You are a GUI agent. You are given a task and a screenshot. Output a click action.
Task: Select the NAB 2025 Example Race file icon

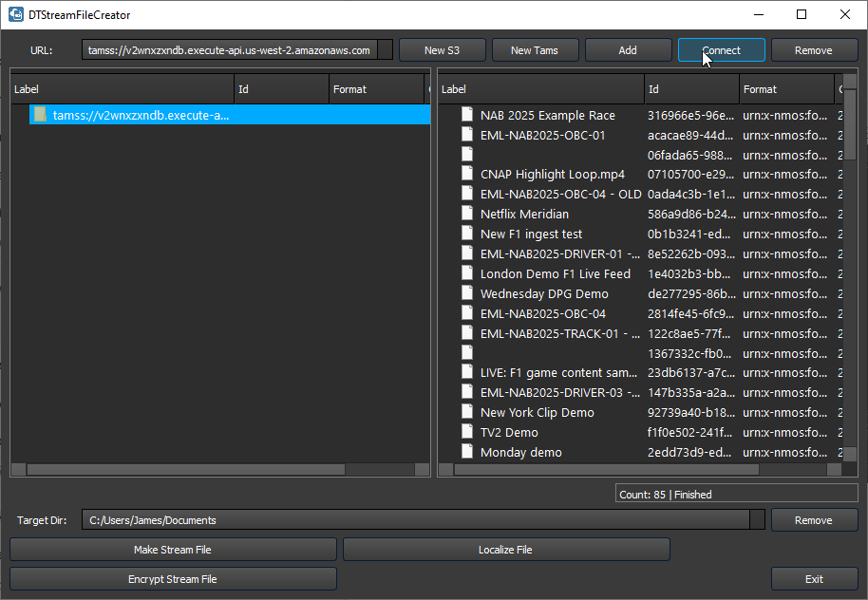tap(467, 115)
